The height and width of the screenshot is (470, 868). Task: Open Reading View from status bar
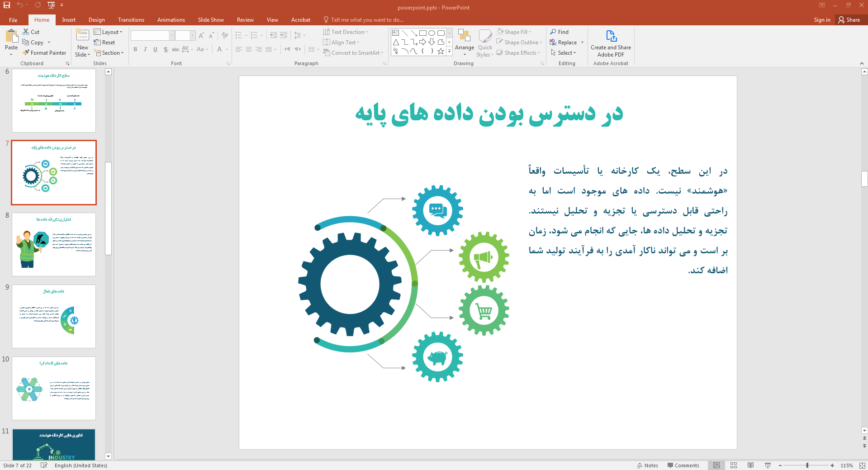coord(750,465)
